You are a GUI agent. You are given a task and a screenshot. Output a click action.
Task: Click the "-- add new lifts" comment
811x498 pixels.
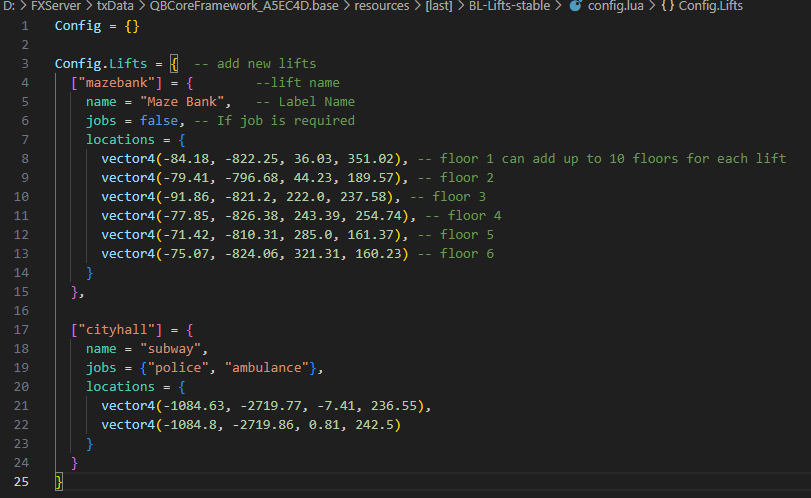255,64
